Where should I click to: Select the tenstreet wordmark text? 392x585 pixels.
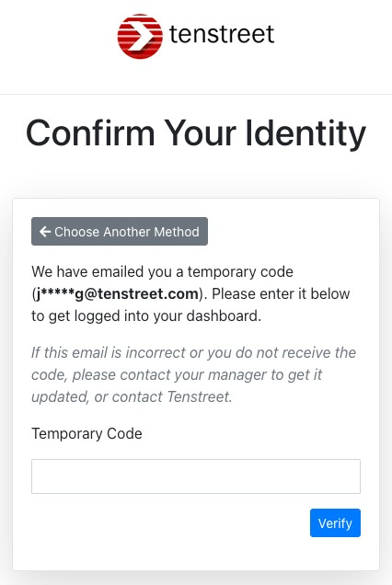222,34
